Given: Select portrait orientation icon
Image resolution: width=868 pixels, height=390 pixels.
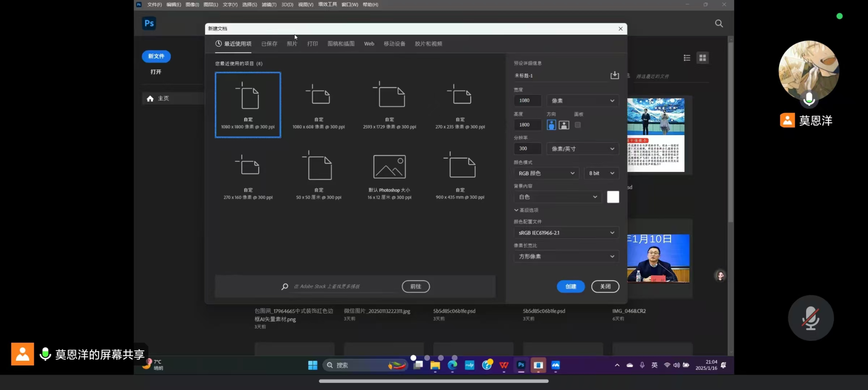Looking at the screenshot, I should coord(551,125).
